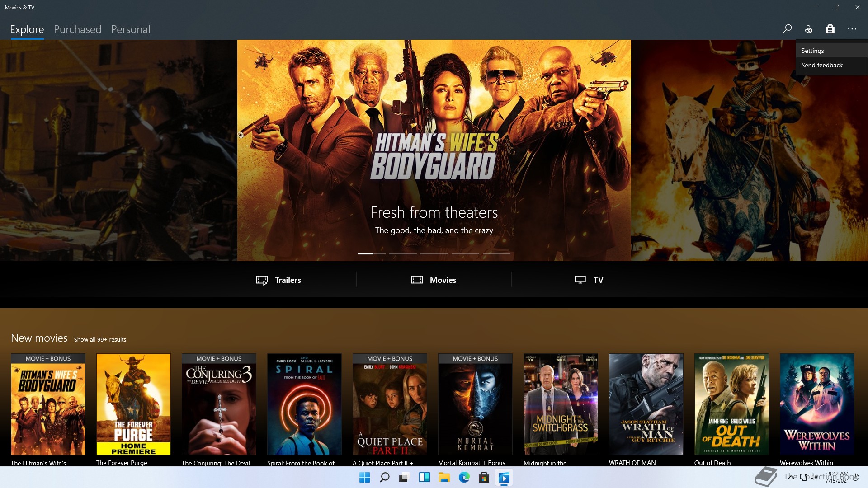Open the Spiral movie poster
The image size is (868, 488).
(304, 404)
